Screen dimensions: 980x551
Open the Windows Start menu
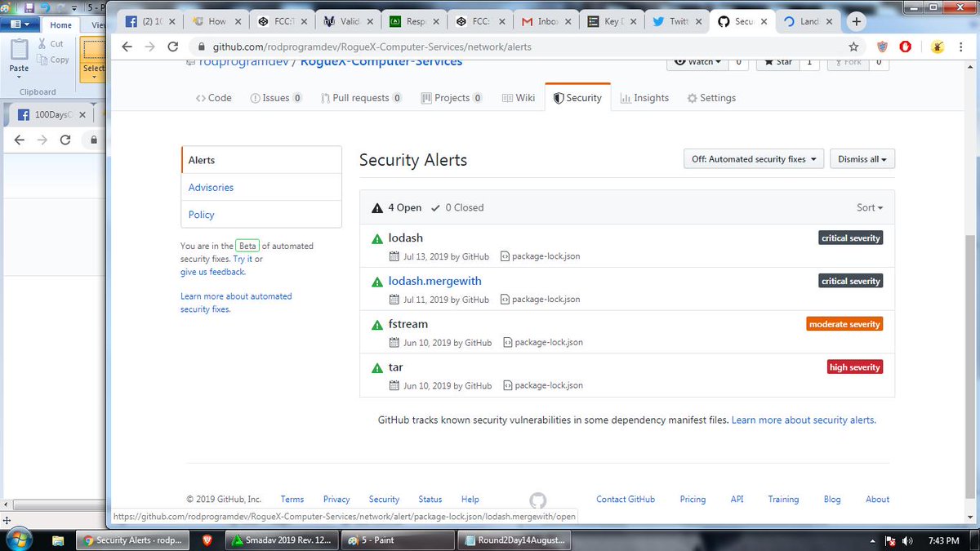point(20,540)
